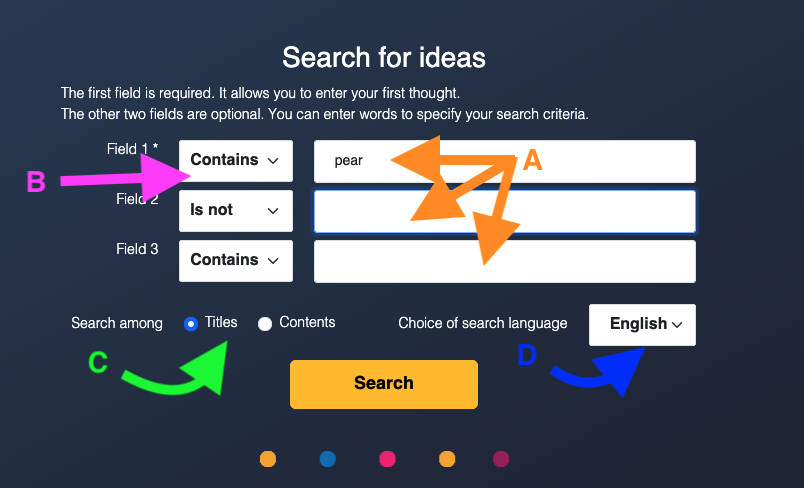Click the first orange pagination dot
Viewport: 804px width, 488px height.
(268, 459)
